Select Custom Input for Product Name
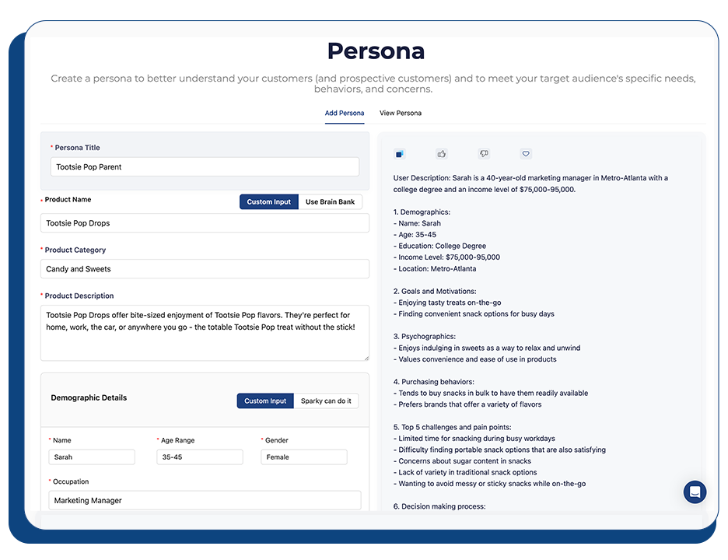Viewport: 728px width, 560px height. tap(268, 202)
